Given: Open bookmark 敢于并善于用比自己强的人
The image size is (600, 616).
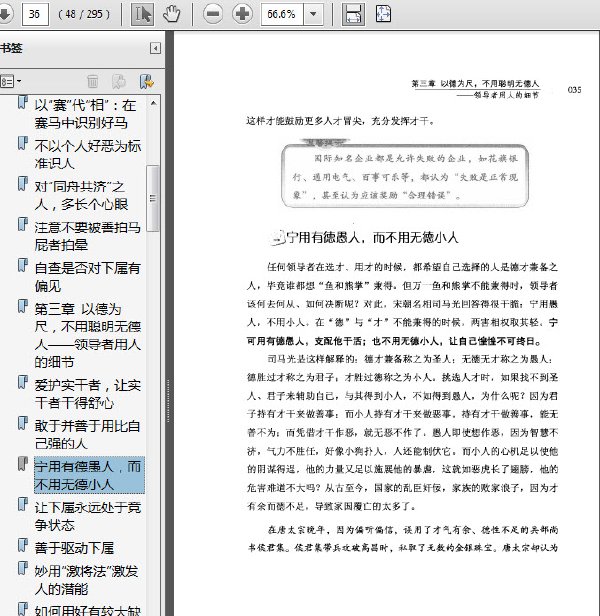Looking at the screenshot, I should tap(87, 434).
